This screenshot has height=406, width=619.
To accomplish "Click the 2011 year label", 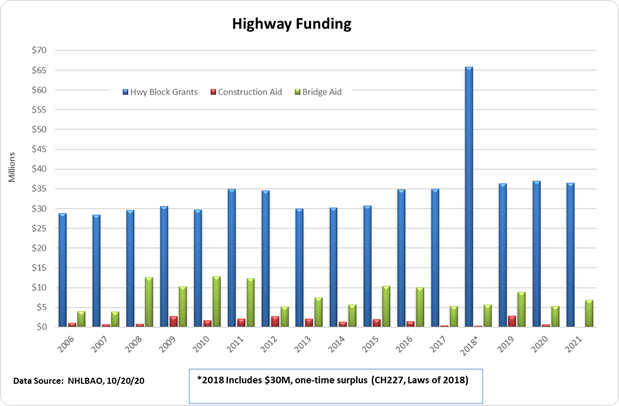I will click(x=234, y=344).
